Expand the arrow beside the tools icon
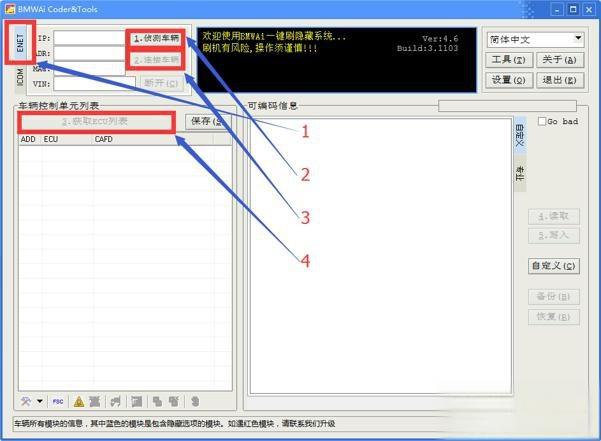 [40, 401]
